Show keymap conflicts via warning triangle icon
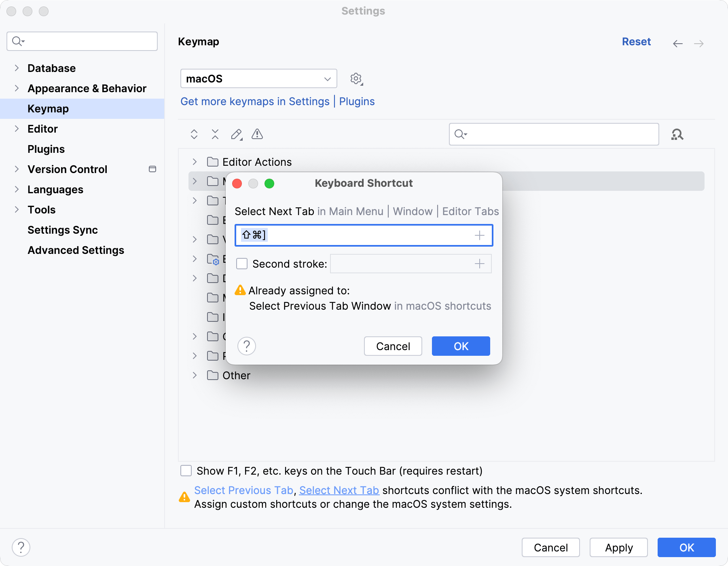The height and width of the screenshot is (566, 728). pyautogui.click(x=257, y=134)
